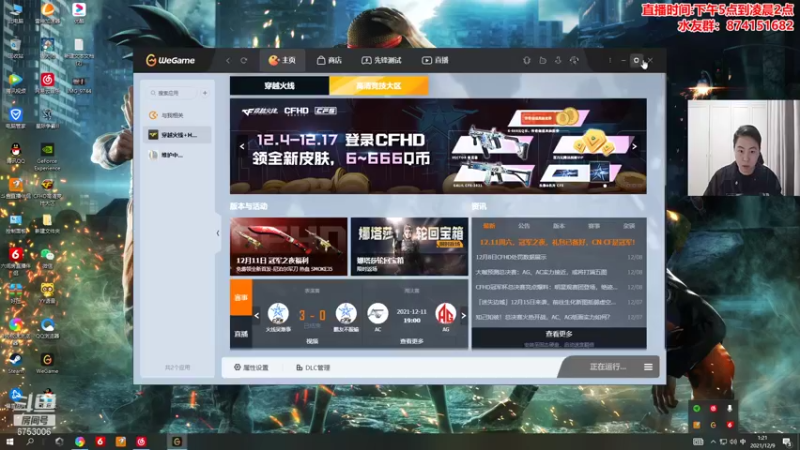Open the notification center icon
The width and height of the screenshot is (800, 450).
pyautogui.click(x=787, y=442)
